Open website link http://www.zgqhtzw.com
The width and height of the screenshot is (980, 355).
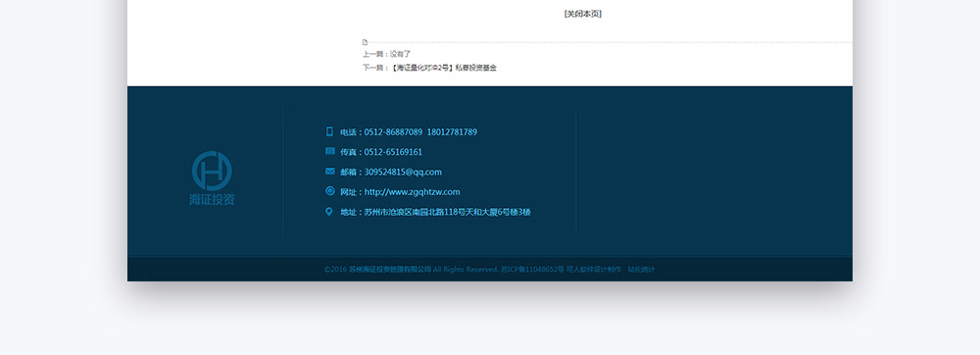coord(412,192)
